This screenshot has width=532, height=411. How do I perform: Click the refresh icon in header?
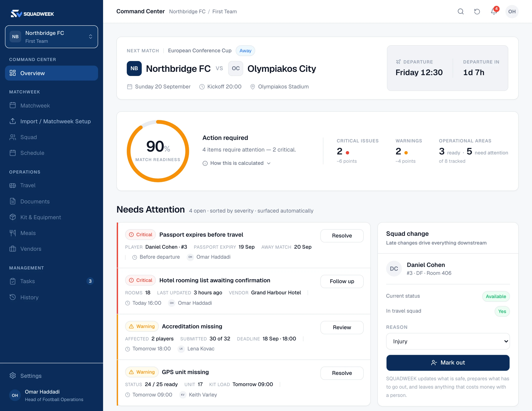[x=477, y=11]
